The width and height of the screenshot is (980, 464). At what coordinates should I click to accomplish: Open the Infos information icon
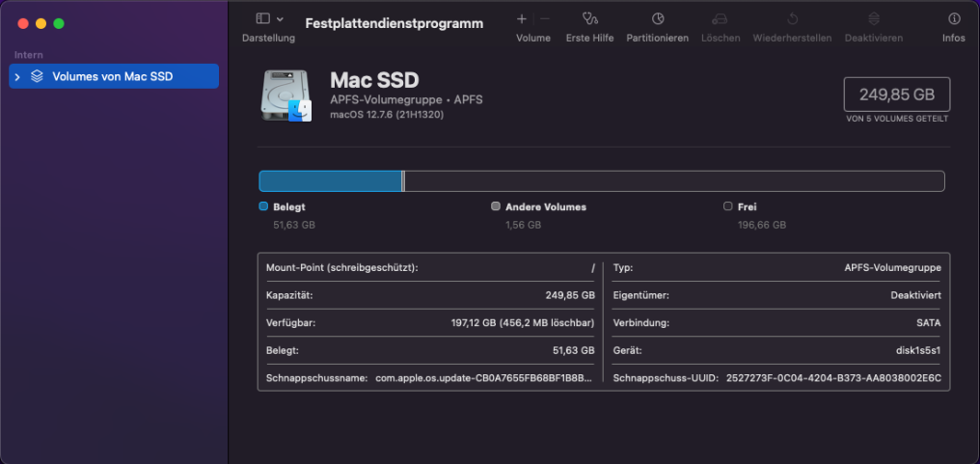pos(954,18)
